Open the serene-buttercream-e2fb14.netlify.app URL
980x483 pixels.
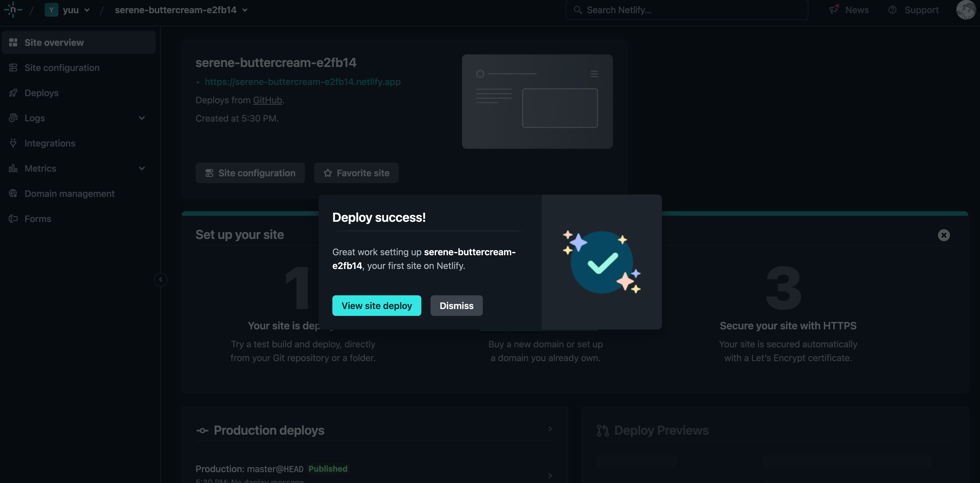[302, 82]
